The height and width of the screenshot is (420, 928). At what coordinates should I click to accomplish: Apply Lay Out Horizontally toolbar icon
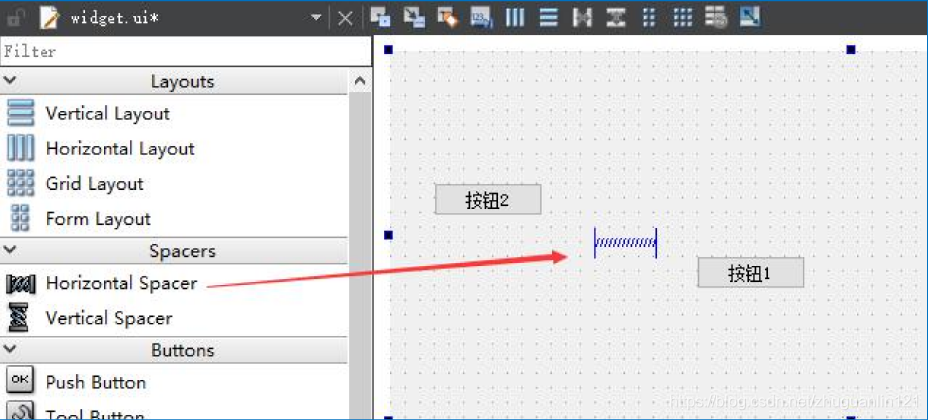tap(515, 18)
